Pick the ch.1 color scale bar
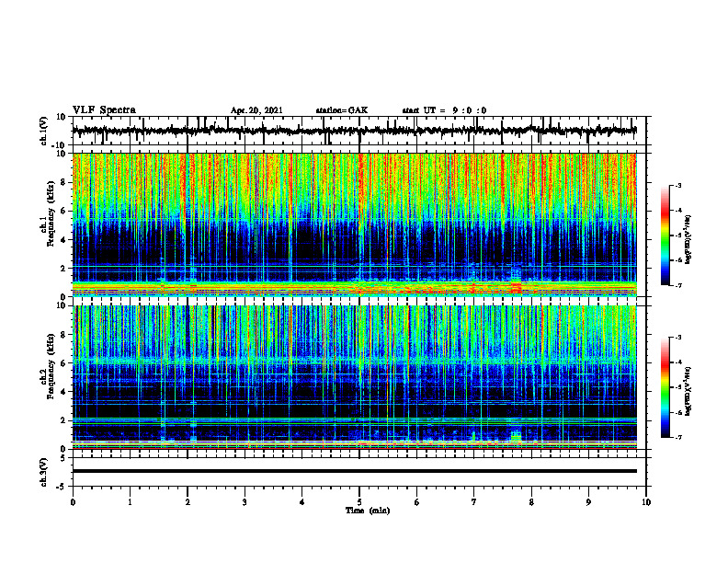Screen dimensions: 728x563 (665, 236)
